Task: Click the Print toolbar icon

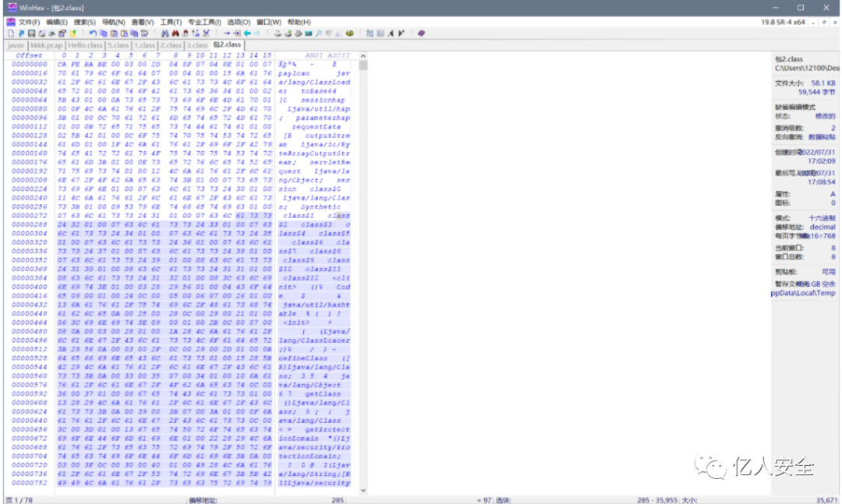Action: point(42,33)
